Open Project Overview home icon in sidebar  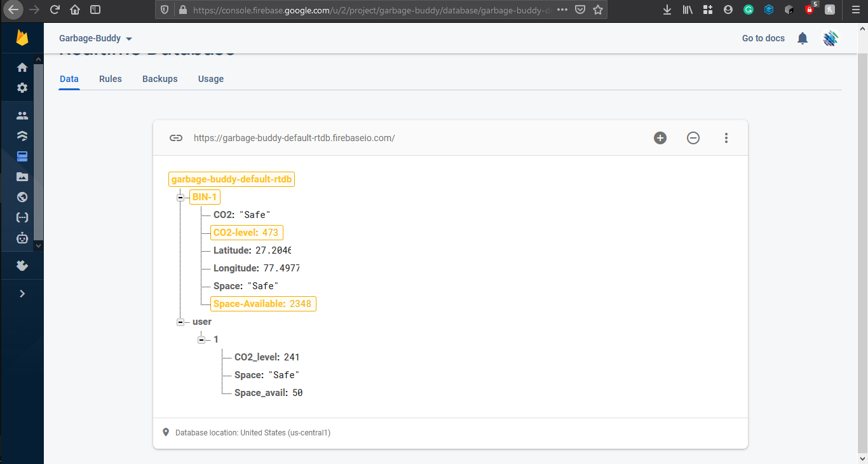pos(22,67)
